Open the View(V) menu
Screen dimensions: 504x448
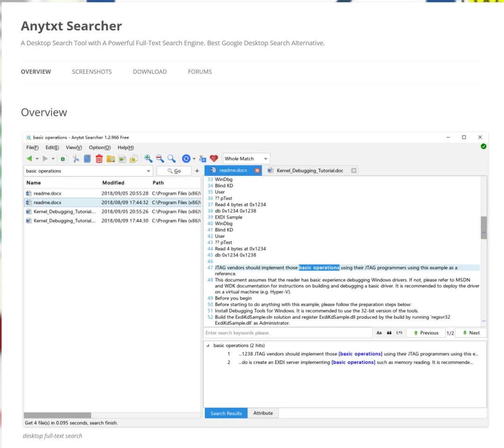(x=74, y=148)
